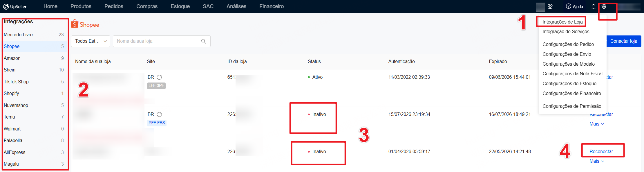Open the Financeiro menu
The image size is (644, 172).
[272, 6]
